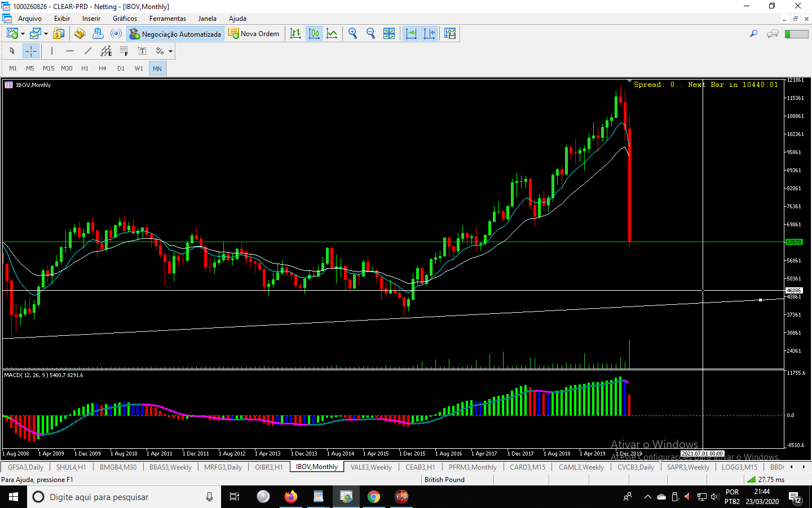Viewport: 812px width, 508px height.
Task: Toggle chart shift from right border
Action: [x=429, y=34]
